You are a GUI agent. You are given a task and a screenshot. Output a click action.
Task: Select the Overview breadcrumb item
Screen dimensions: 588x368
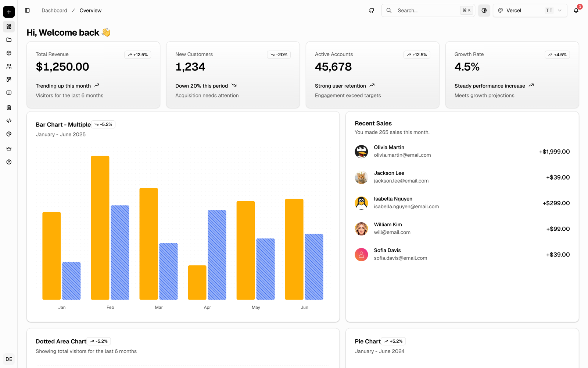pyautogui.click(x=90, y=10)
